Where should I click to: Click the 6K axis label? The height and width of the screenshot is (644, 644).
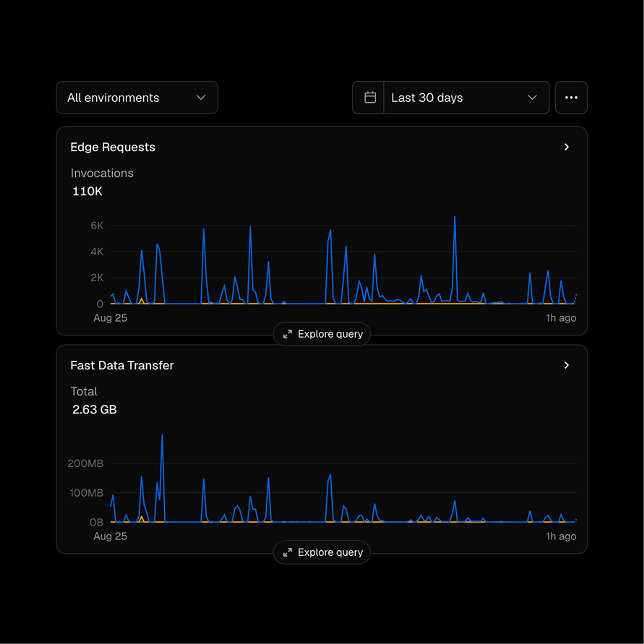point(97,226)
